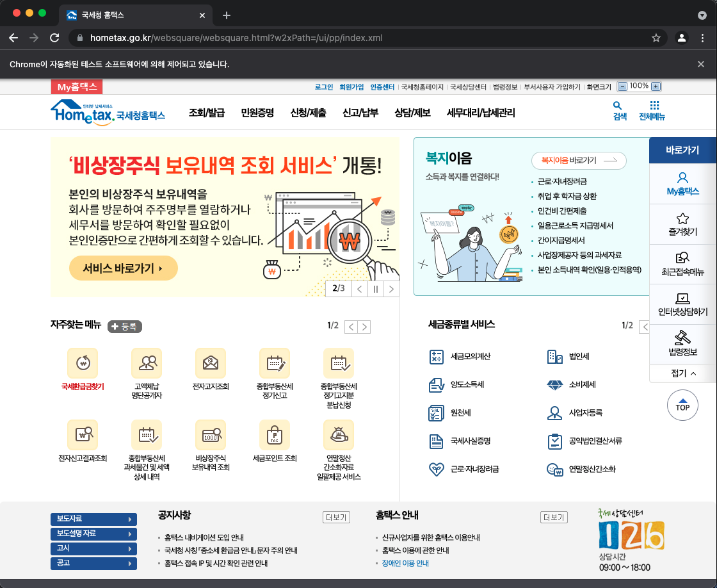717x588 pixels.
Task: Open 국세사실증명 service
Action: pyautogui.click(x=460, y=441)
